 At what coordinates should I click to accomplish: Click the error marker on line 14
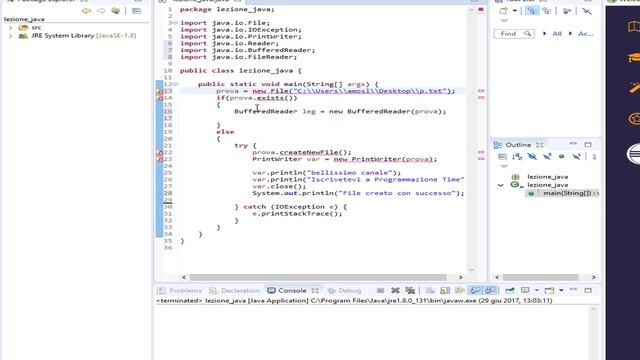point(160,98)
